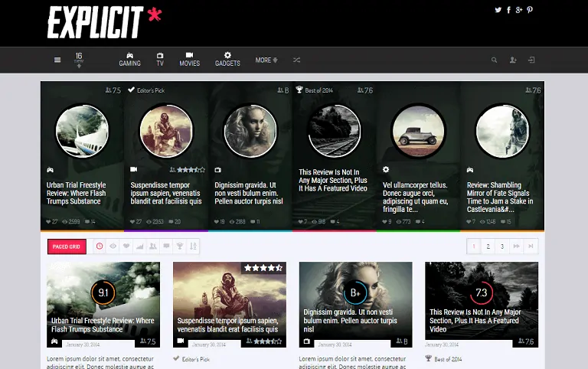Image resolution: width=588 pixels, height=369 pixels.
Task: Click the TV icon on Dignissim slide
Action: tap(218, 170)
